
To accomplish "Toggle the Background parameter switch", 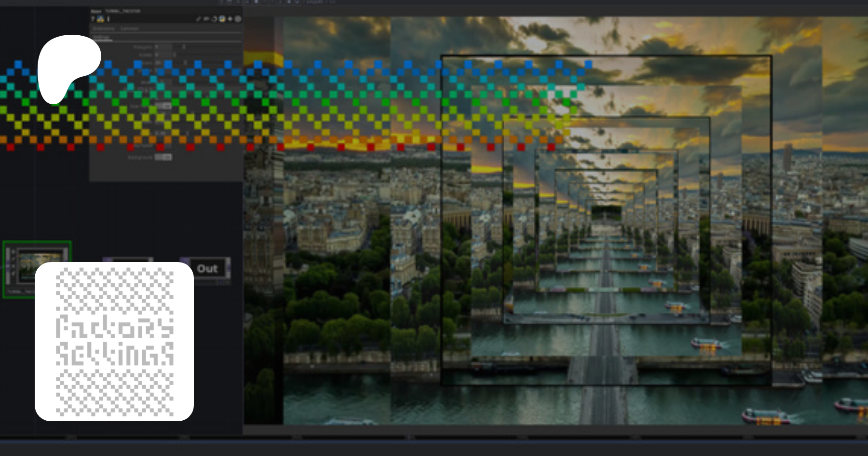I will click(163, 157).
